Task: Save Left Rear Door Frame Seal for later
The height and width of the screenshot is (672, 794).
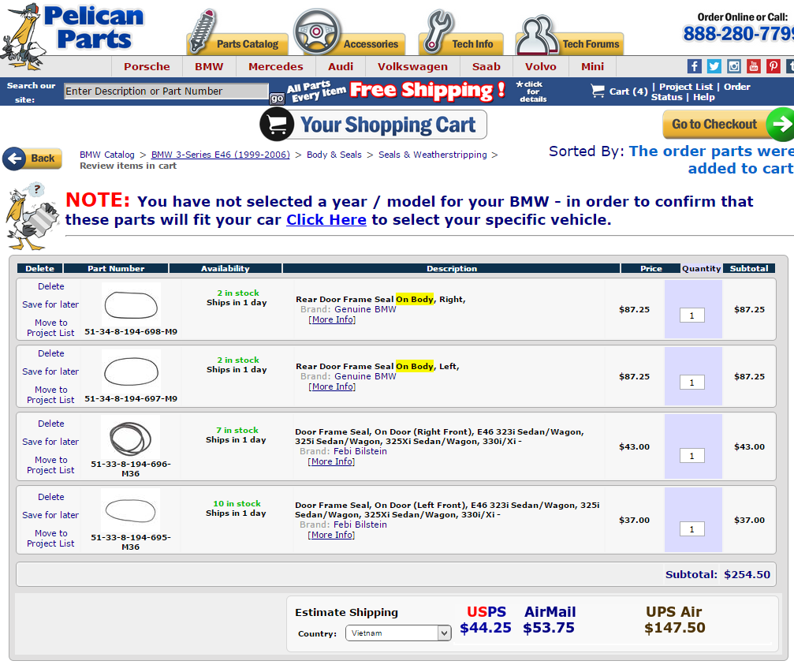Action: 50,371
